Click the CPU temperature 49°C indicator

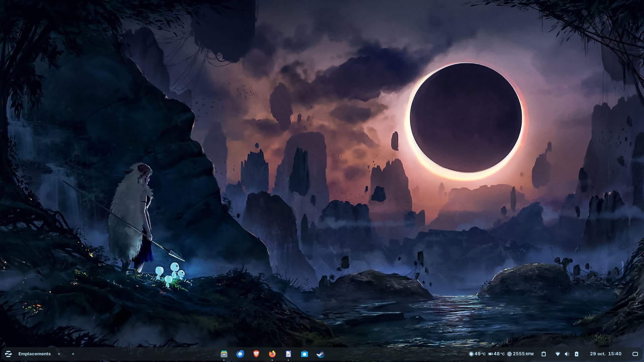coord(477,354)
